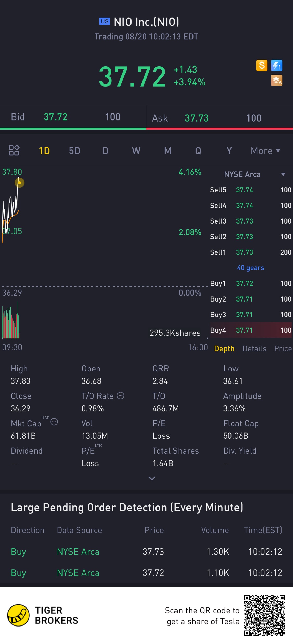Screen dimensions: 293x644
Task: Tap the QRR value 2.84
Action: coord(160,381)
